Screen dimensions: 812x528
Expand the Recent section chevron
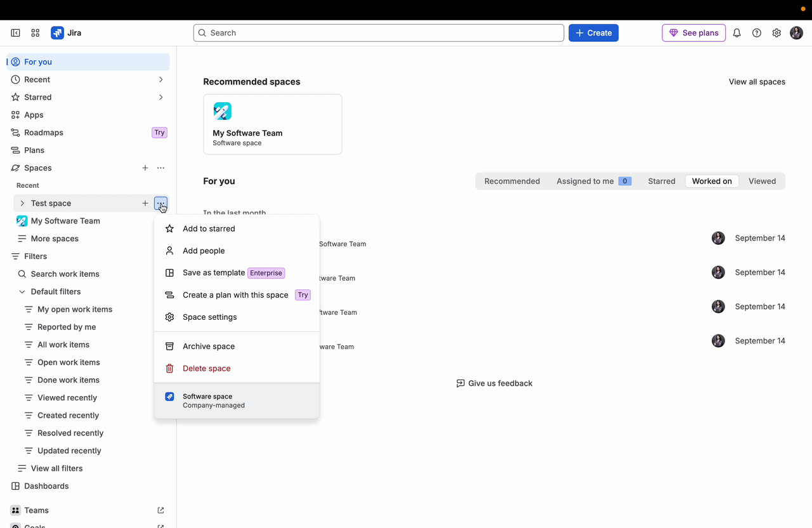[x=160, y=79]
